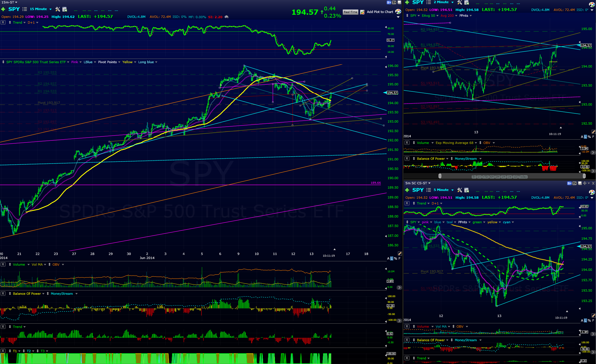
Task: Select 1Y range on 2-minute chart
Action: 479,177
